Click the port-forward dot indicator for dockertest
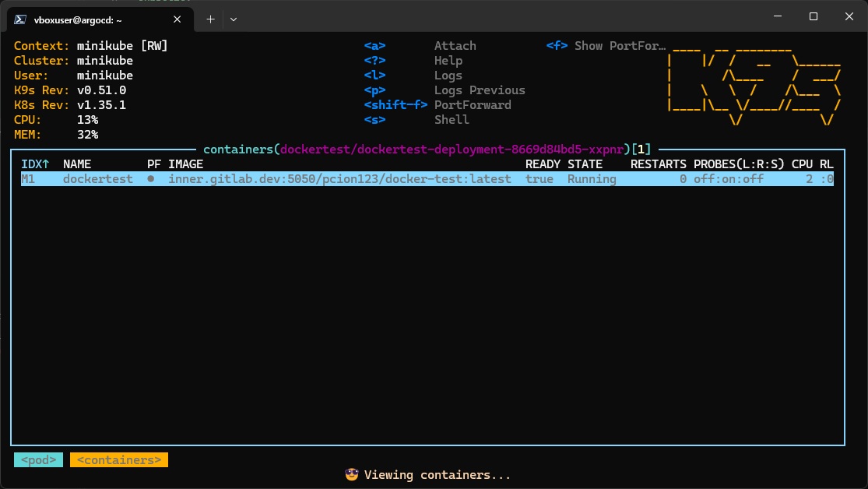This screenshot has width=868, height=489. (x=150, y=179)
